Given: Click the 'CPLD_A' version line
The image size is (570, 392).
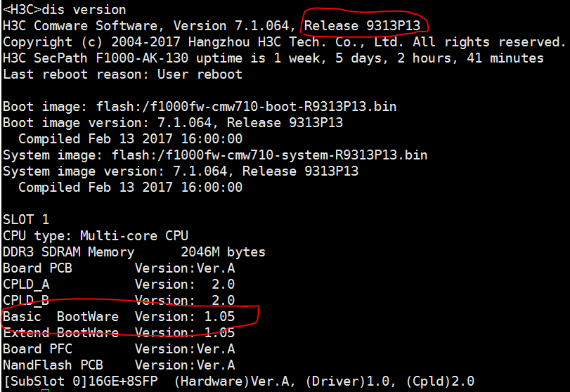Looking at the screenshot, I should [x=118, y=284].
